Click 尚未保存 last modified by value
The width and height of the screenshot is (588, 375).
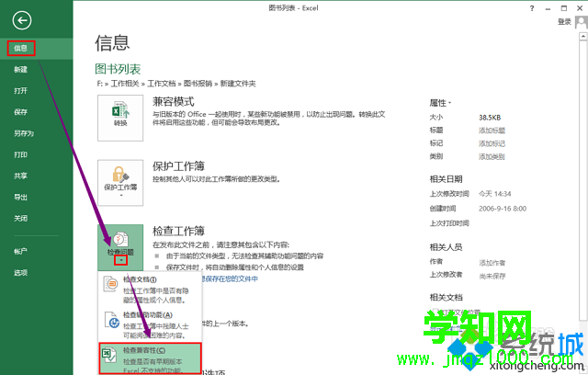click(x=492, y=277)
